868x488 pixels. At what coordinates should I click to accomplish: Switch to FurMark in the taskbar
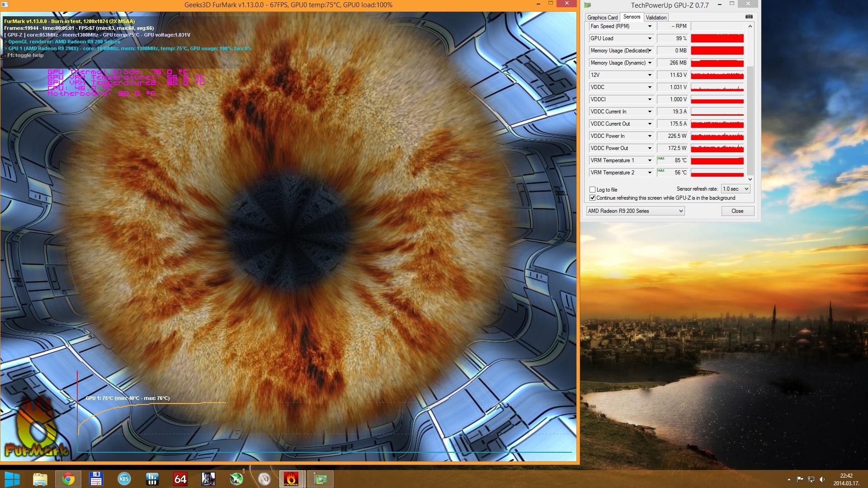(292, 479)
